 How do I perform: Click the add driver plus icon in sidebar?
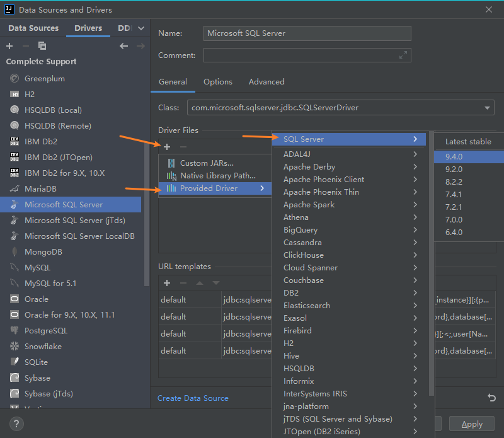9,46
